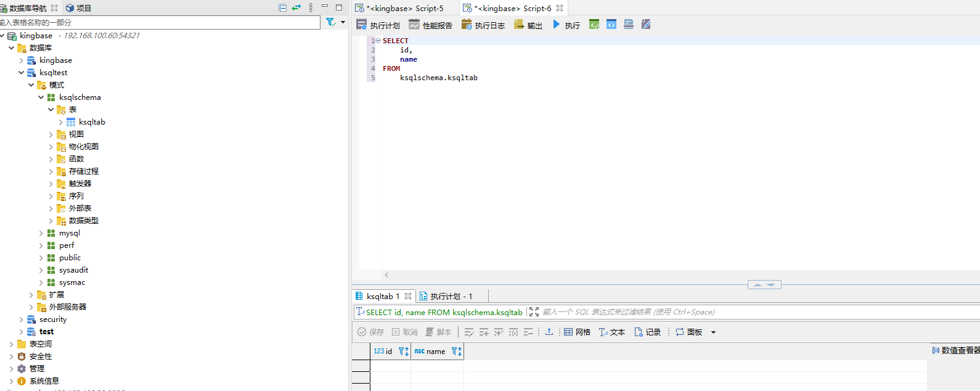Click the blue 执行 play icon
980x391 pixels.
557,25
